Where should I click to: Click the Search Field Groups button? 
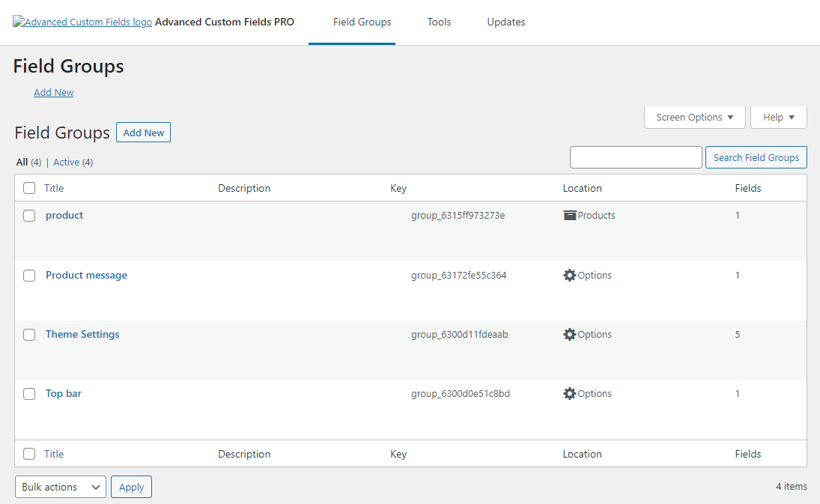pos(756,157)
